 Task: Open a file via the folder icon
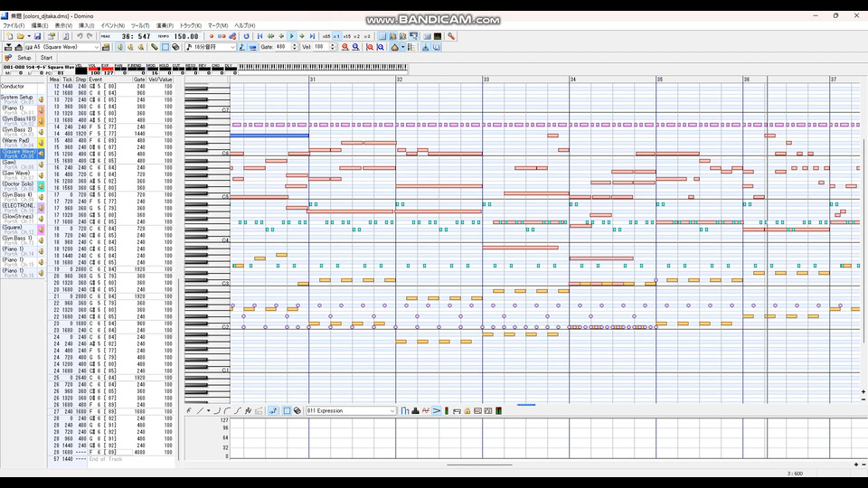(x=20, y=36)
